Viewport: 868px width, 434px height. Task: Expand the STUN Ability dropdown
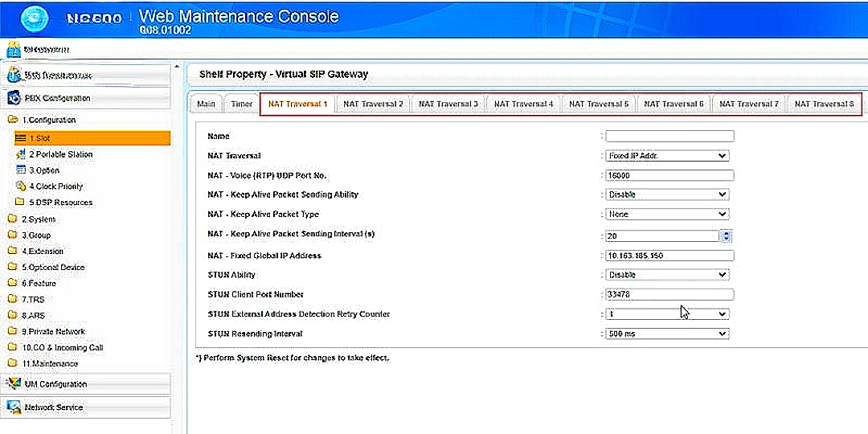[666, 275]
